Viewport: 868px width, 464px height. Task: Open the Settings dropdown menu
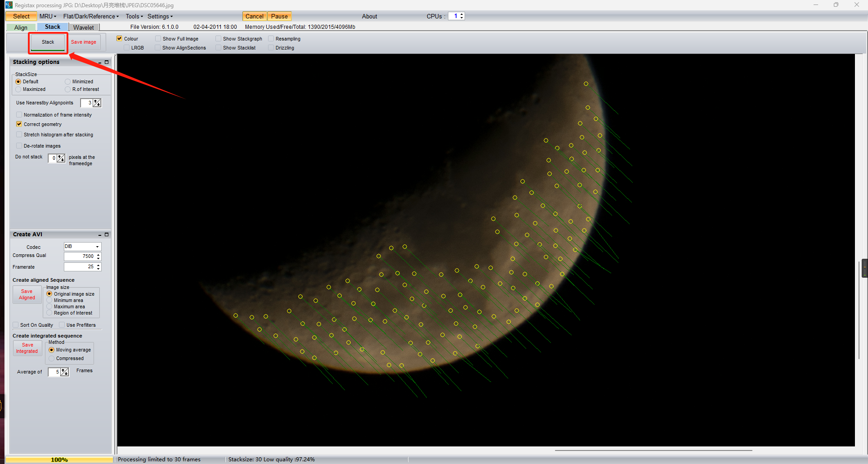click(160, 16)
